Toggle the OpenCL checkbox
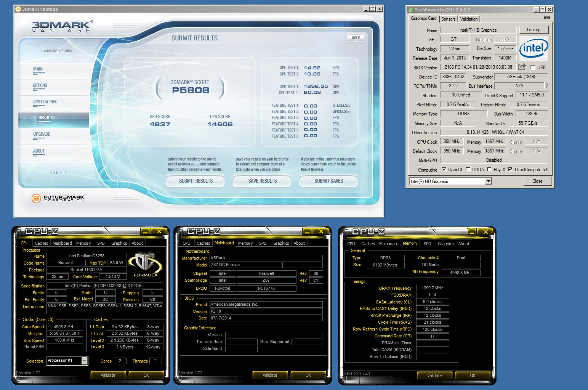588x390 pixels. click(x=444, y=170)
